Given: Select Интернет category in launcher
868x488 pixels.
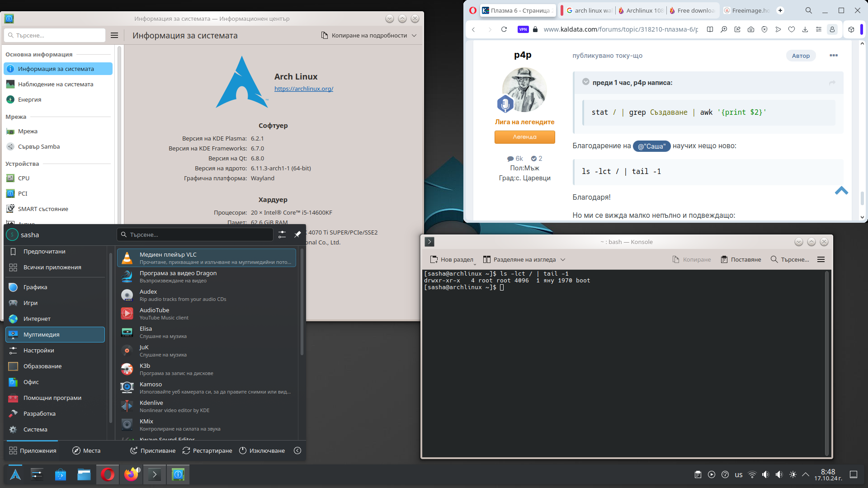Looking at the screenshot, I should click(x=55, y=319).
